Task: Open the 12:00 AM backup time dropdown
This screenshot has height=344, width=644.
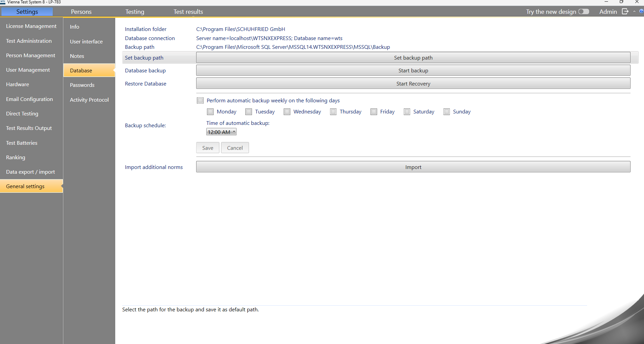Action: (221, 132)
